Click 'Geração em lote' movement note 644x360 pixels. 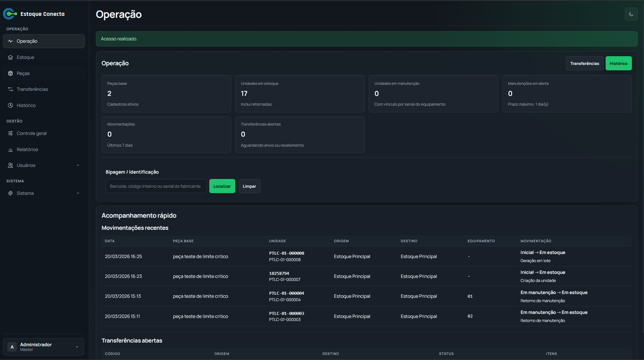pyautogui.click(x=535, y=261)
